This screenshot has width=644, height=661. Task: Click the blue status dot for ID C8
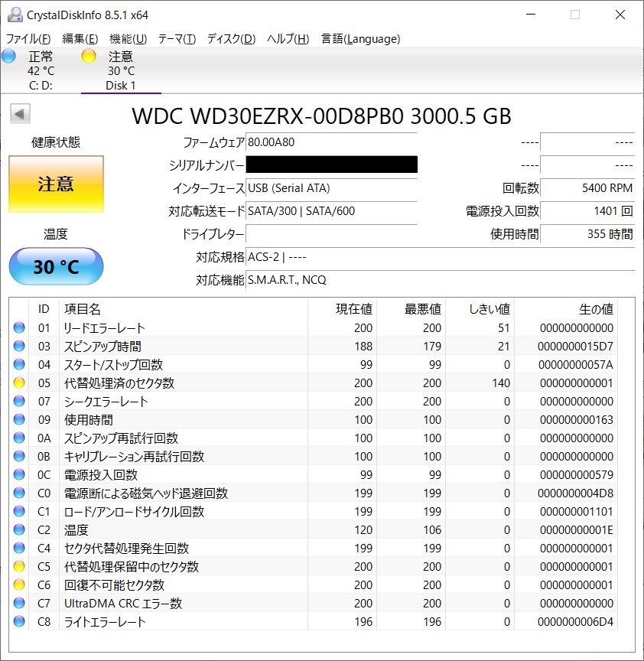click(19, 621)
